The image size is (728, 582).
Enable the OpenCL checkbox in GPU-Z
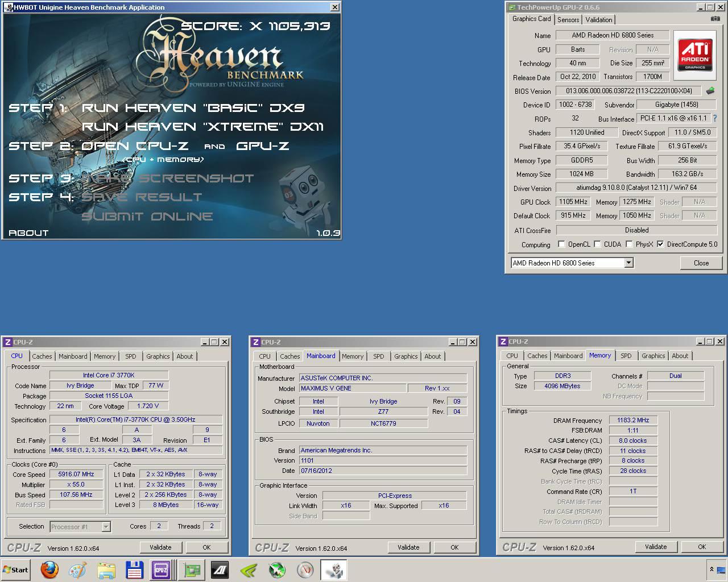tap(561, 244)
